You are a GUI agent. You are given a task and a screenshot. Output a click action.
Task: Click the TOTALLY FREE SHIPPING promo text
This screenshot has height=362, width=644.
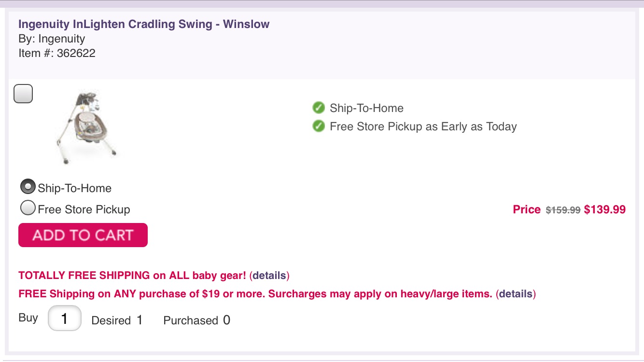[x=132, y=276]
